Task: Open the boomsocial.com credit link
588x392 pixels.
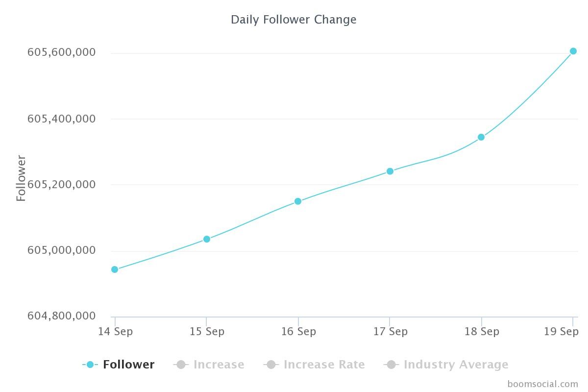Action: pyautogui.click(x=543, y=384)
